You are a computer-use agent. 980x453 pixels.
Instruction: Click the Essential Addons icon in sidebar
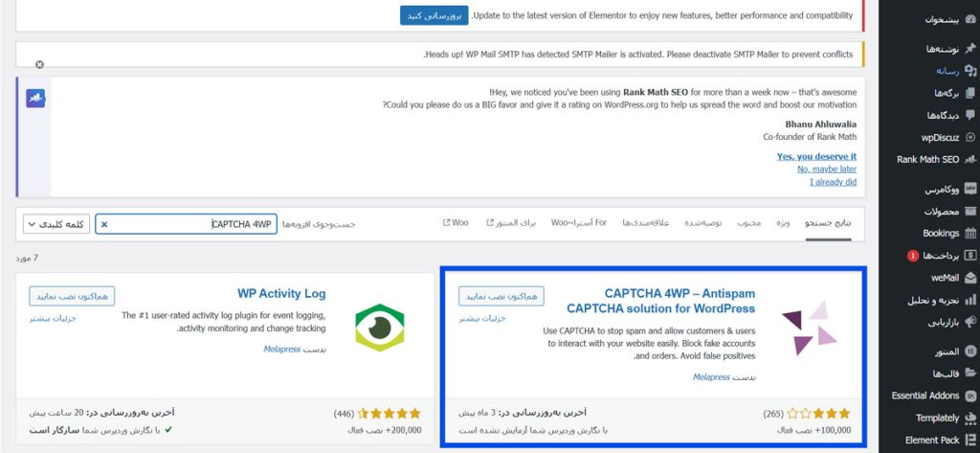click(970, 396)
